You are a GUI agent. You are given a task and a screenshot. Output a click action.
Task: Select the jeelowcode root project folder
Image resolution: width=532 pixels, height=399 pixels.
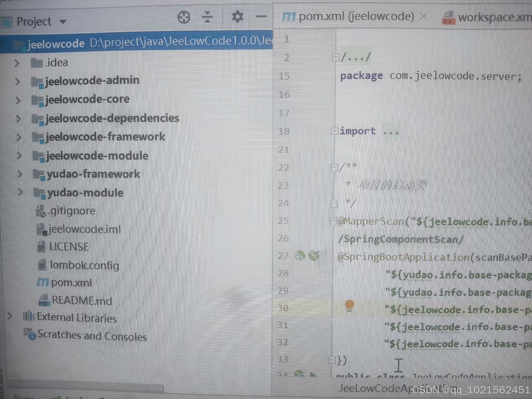click(56, 44)
